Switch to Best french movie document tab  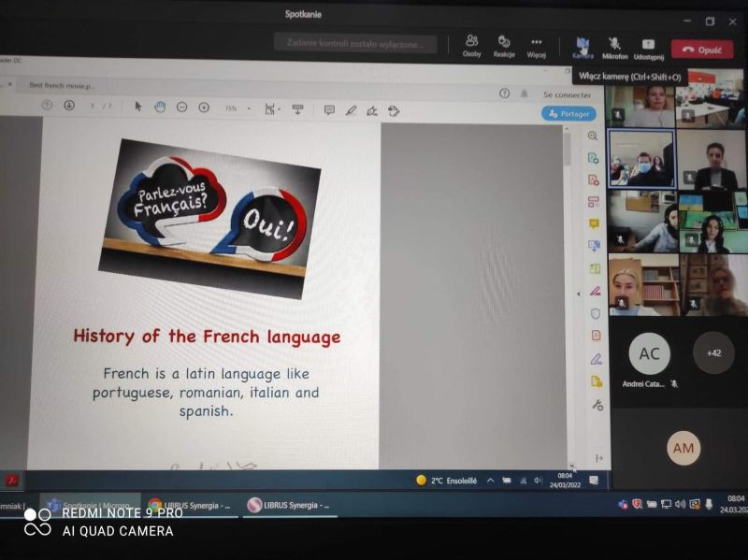(62, 85)
